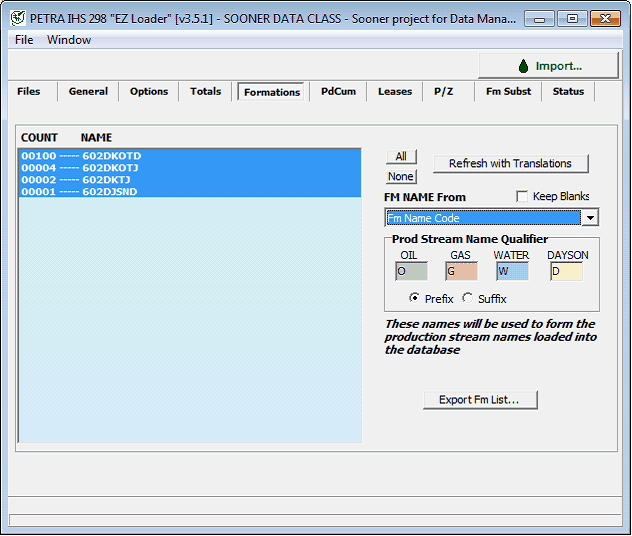
Task: Click the Import button with green drop icon
Action: 548,66
